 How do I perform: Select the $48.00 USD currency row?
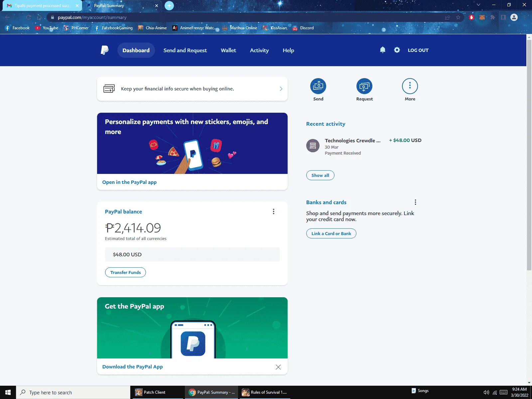point(192,254)
